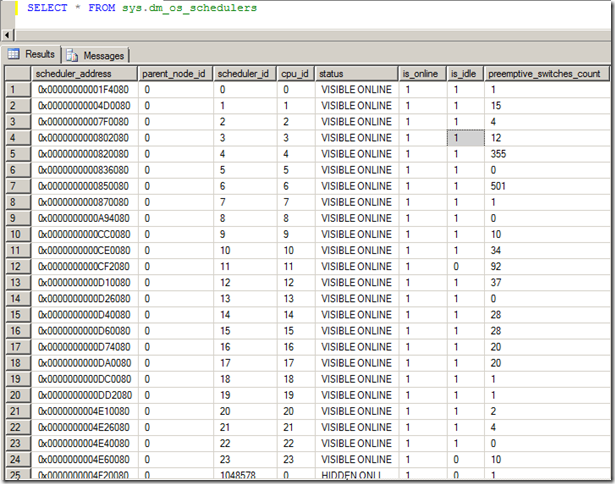
Task: Switch to the Results tab
Action: (32, 54)
